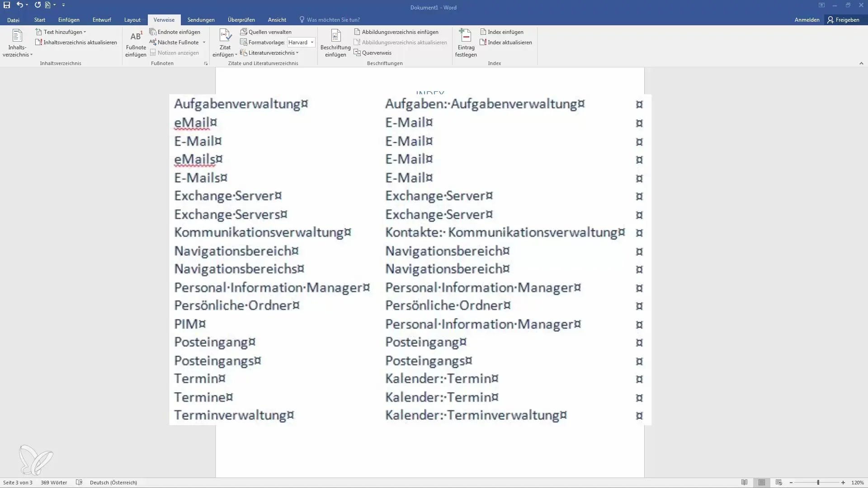
Task: Open the Fußnoten dialog launcher
Action: (206, 64)
